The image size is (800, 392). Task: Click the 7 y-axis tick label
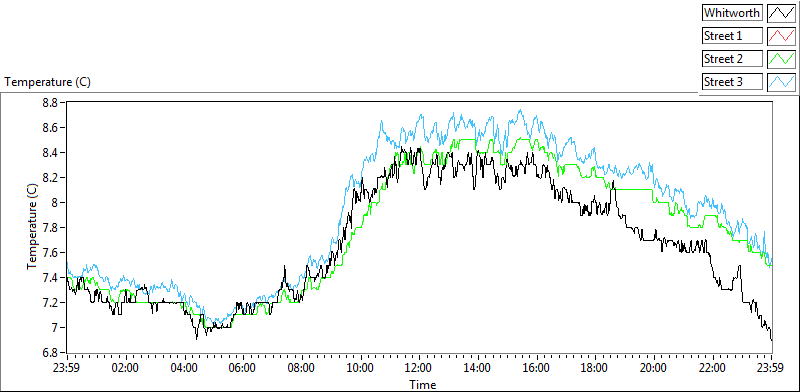[x=56, y=328]
